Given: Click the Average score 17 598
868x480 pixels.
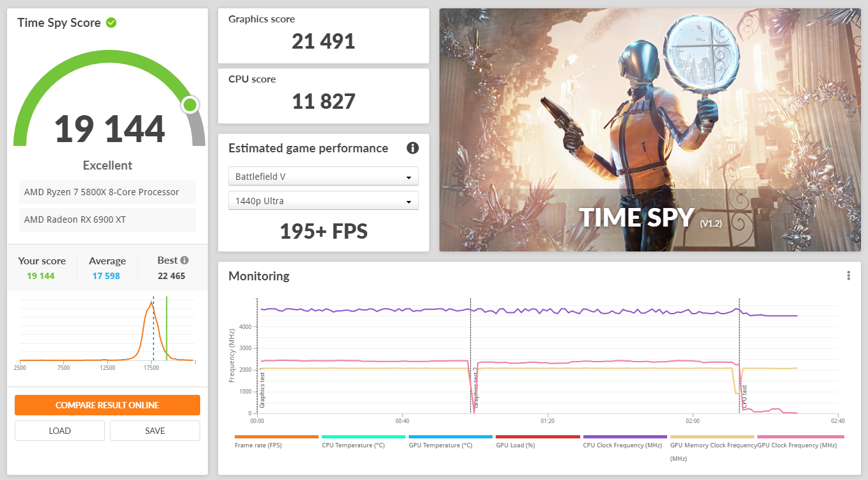Looking at the screenshot, I should pos(107,276).
